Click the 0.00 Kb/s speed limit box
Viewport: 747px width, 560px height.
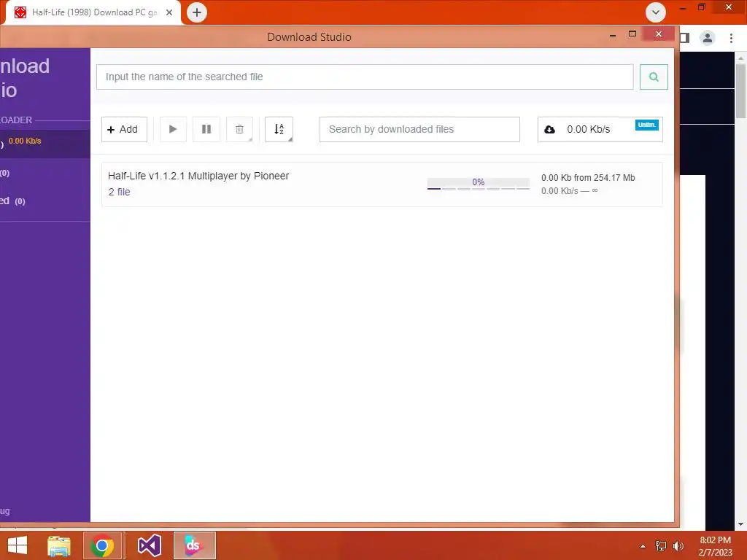(x=600, y=129)
